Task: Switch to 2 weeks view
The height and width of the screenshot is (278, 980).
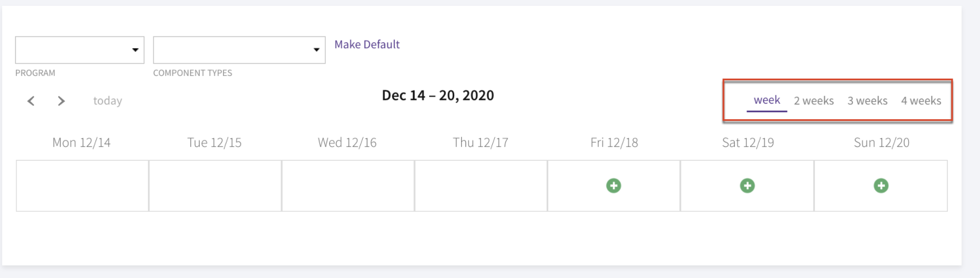Action: coord(814,101)
